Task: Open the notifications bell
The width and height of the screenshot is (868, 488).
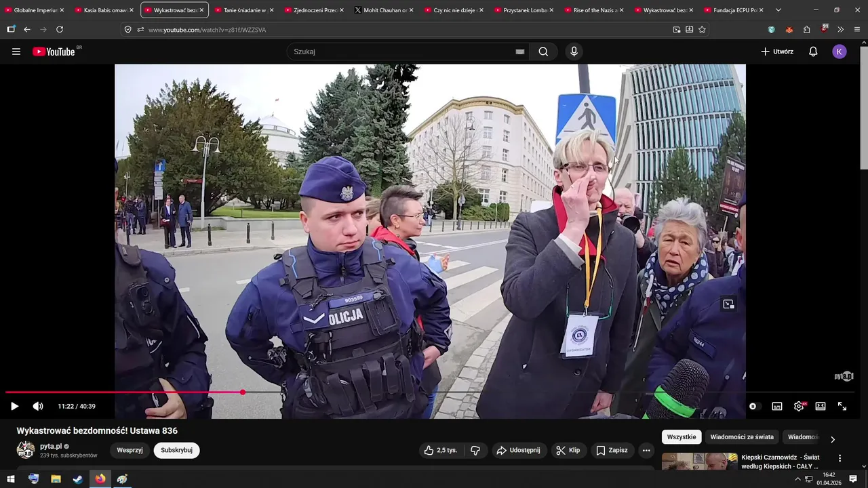Action: click(x=813, y=52)
